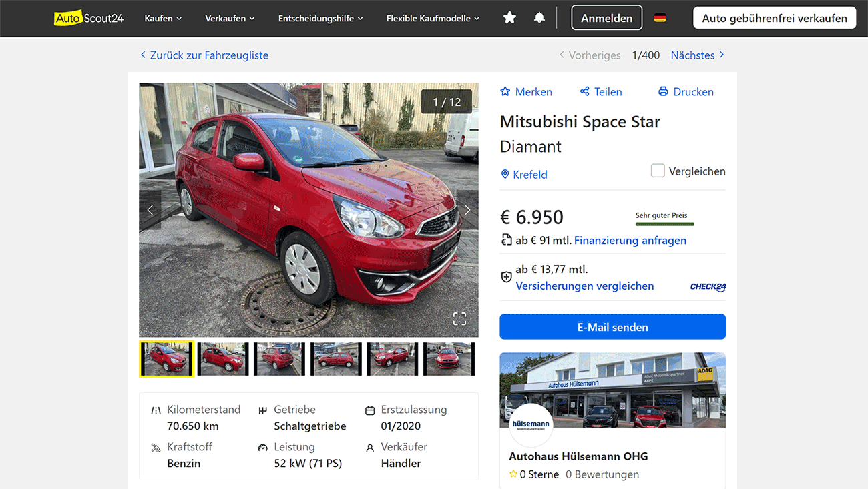Open fullscreen image view icon
The height and width of the screenshot is (489, 868).
[x=459, y=318]
